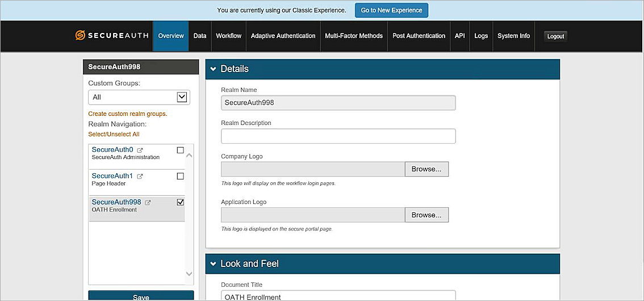Image resolution: width=644 pixels, height=301 pixels.
Task: Browse for a Company Logo file
Action: pos(426,169)
